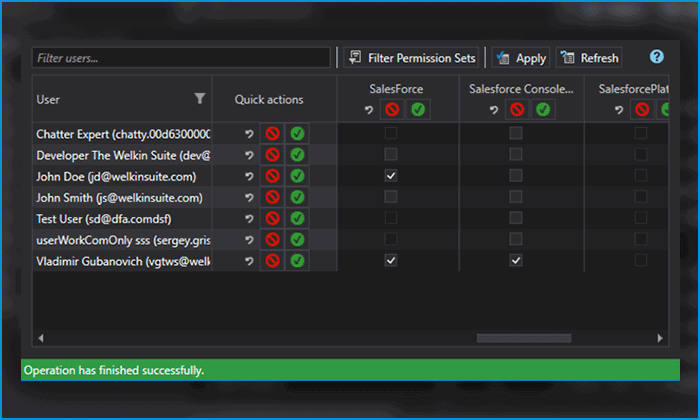Click the User column filter funnel icon
The width and height of the screenshot is (700, 420).
click(x=200, y=98)
